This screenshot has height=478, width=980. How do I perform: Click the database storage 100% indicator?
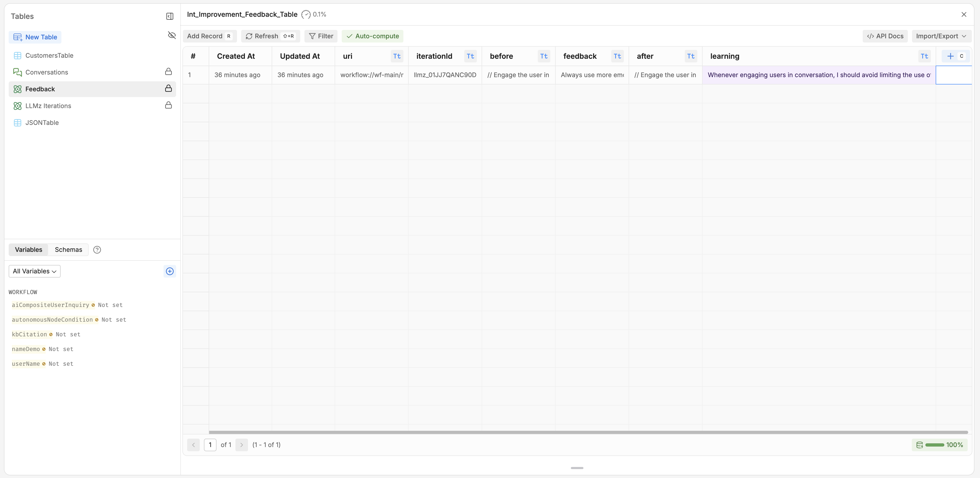(x=939, y=445)
